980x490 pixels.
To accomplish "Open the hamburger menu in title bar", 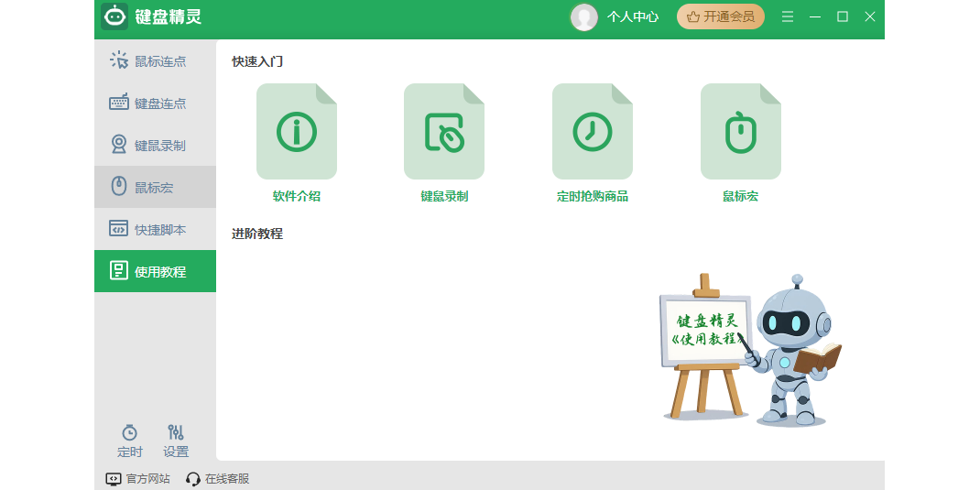I will [788, 16].
